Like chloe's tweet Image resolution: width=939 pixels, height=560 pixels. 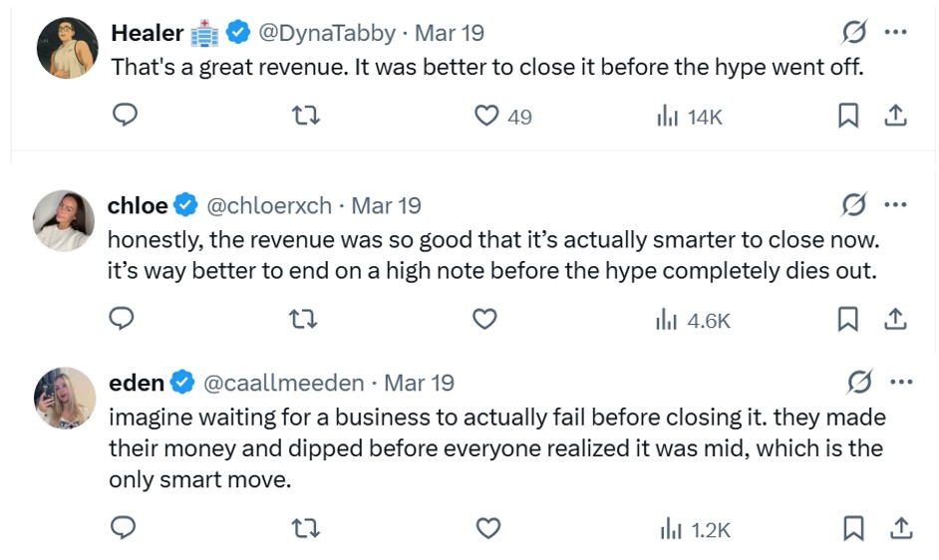pos(484,319)
